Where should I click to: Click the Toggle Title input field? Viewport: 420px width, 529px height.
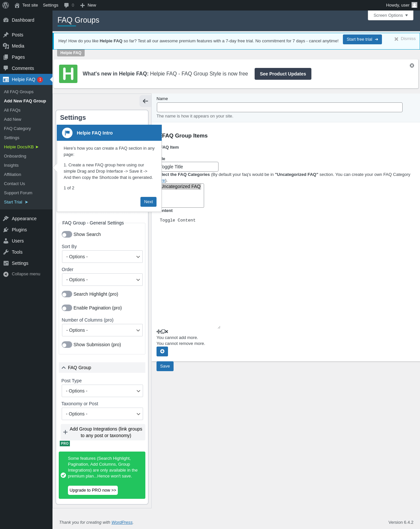pos(189,167)
